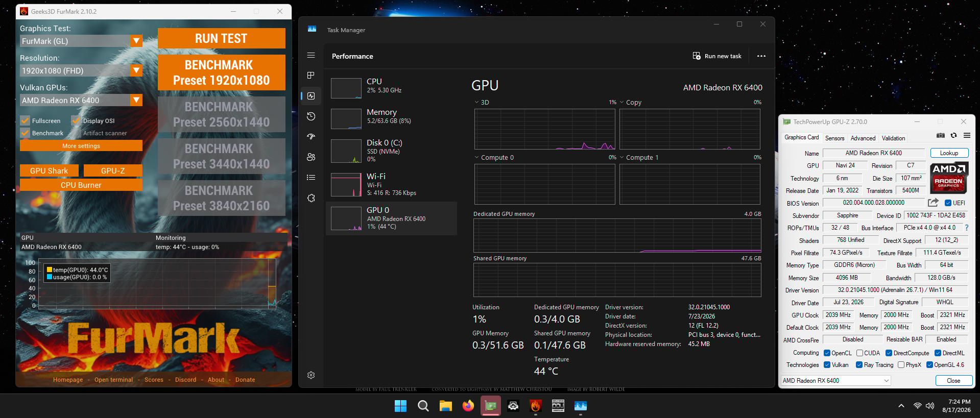Switch to Validation tab in GPU-Z
Viewport: 980px width, 418px height.
pos(893,138)
